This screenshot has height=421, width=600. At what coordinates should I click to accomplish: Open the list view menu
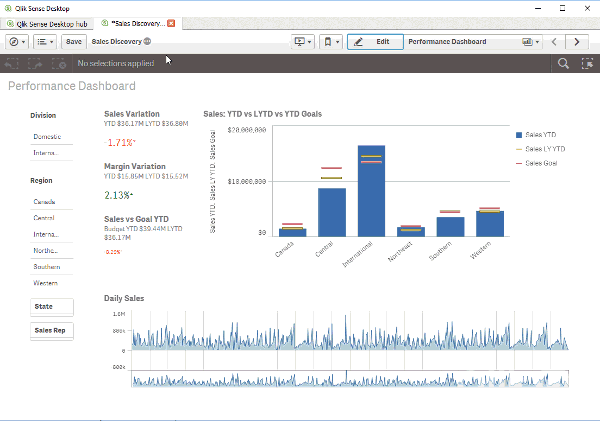tap(45, 42)
